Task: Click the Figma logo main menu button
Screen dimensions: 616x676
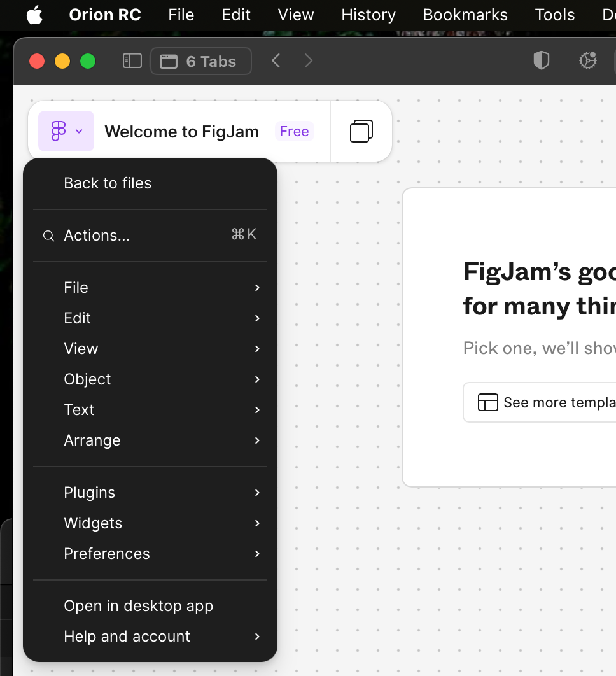Action: (x=66, y=131)
